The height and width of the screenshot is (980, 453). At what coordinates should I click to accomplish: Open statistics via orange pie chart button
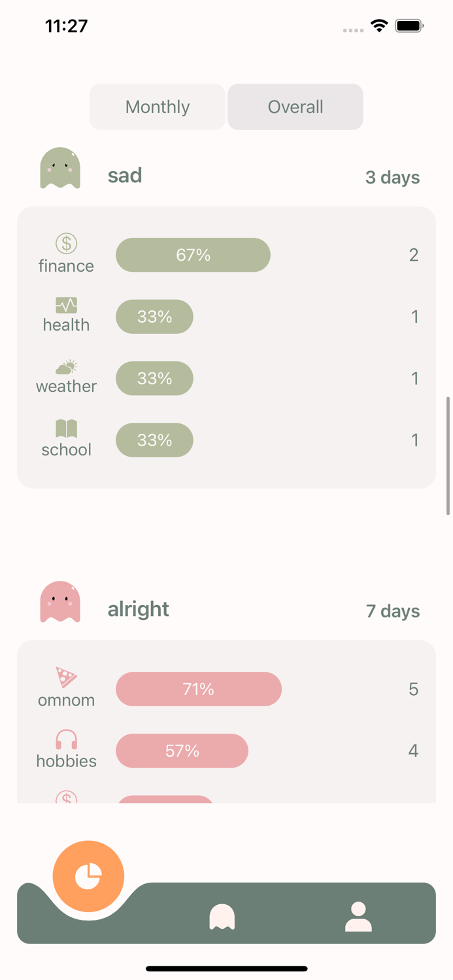pos(89,876)
